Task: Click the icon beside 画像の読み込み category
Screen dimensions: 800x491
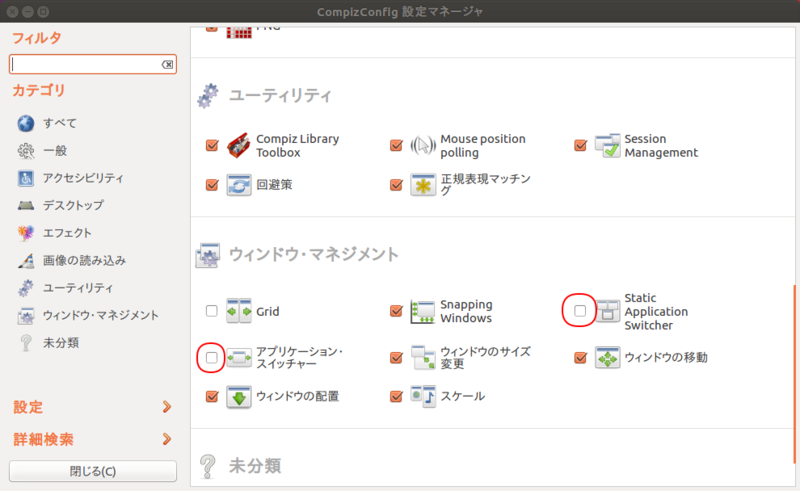Action: [x=26, y=260]
